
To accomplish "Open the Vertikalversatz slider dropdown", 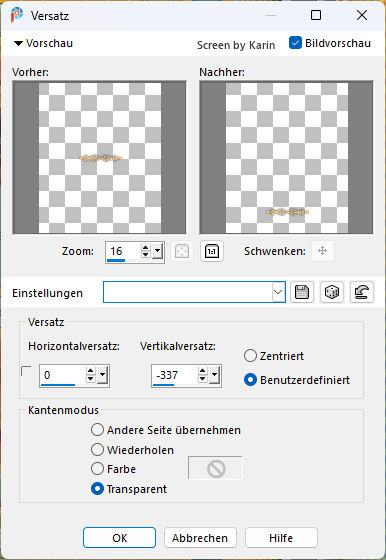I will tap(215, 376).
